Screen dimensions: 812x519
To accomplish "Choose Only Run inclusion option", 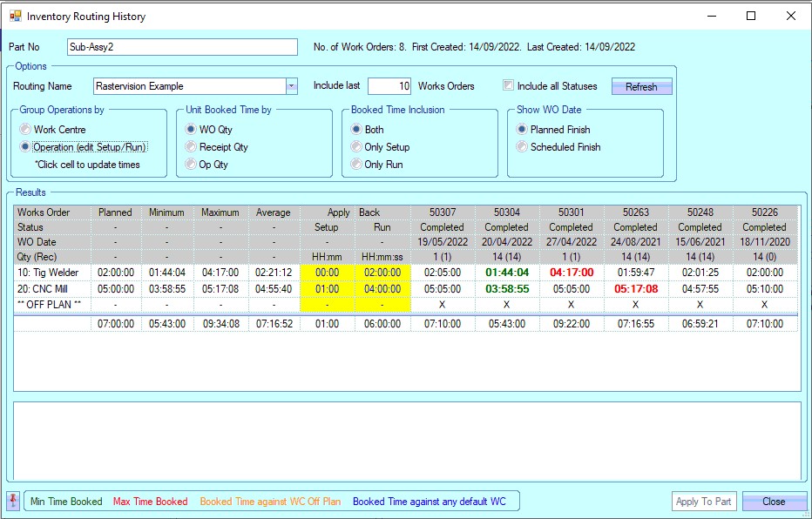I will 355,165.
